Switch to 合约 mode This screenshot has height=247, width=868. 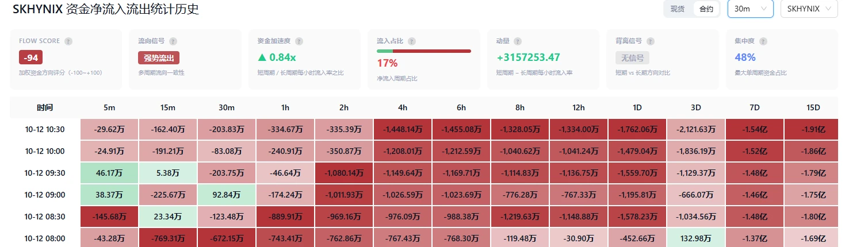(x=706, y=9)
